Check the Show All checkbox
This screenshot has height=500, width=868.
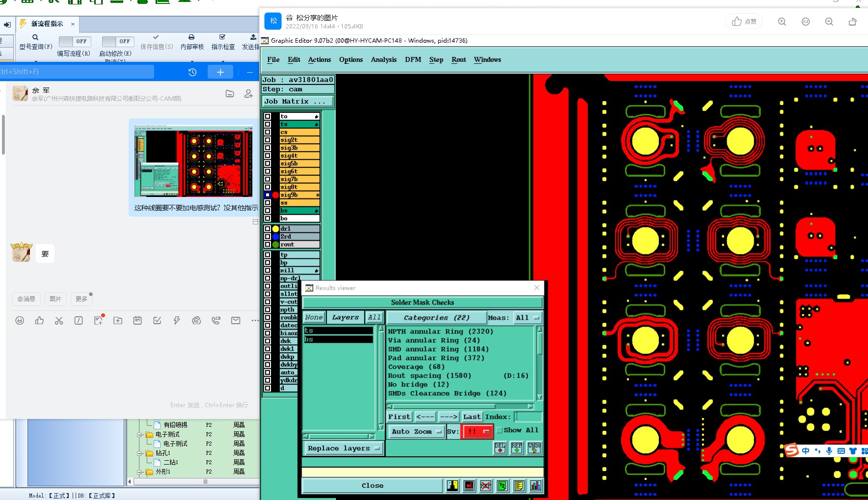[x=500, y=430]
